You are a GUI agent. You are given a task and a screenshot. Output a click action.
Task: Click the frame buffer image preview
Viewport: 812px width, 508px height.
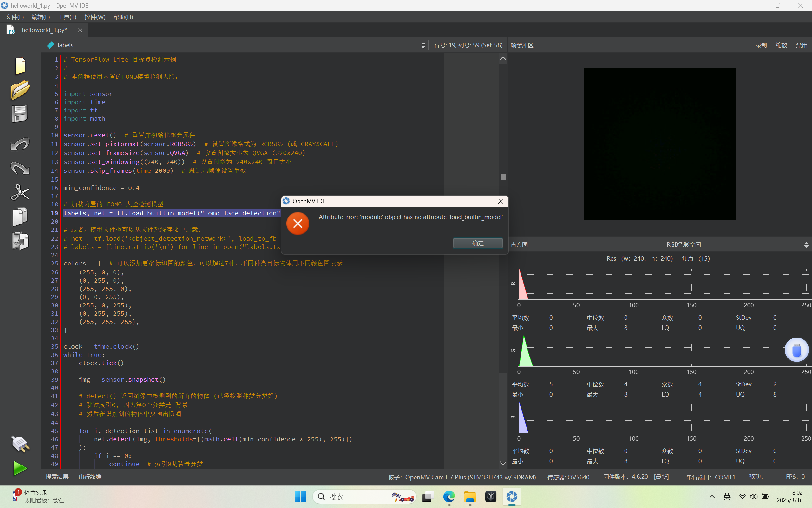tap(659, 144)
